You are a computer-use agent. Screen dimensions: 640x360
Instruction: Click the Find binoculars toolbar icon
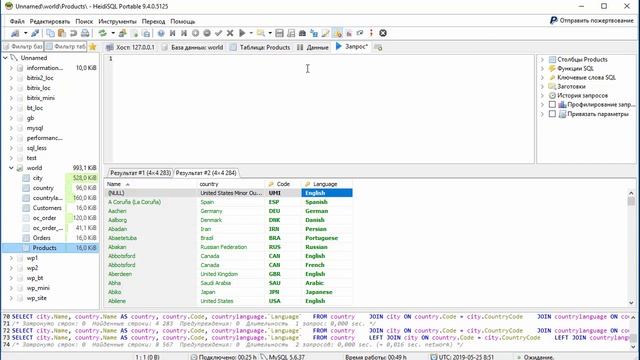coord(302,33)
